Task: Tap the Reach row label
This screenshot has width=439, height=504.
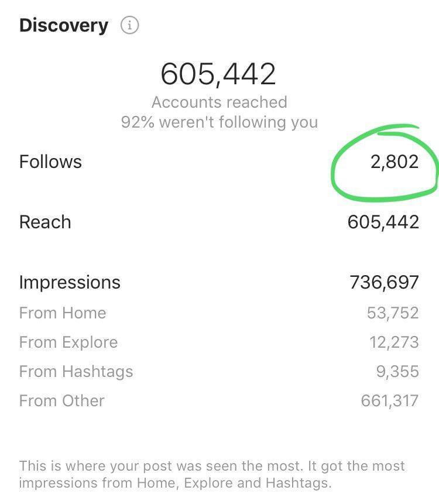Action: (x=45, y=222)
